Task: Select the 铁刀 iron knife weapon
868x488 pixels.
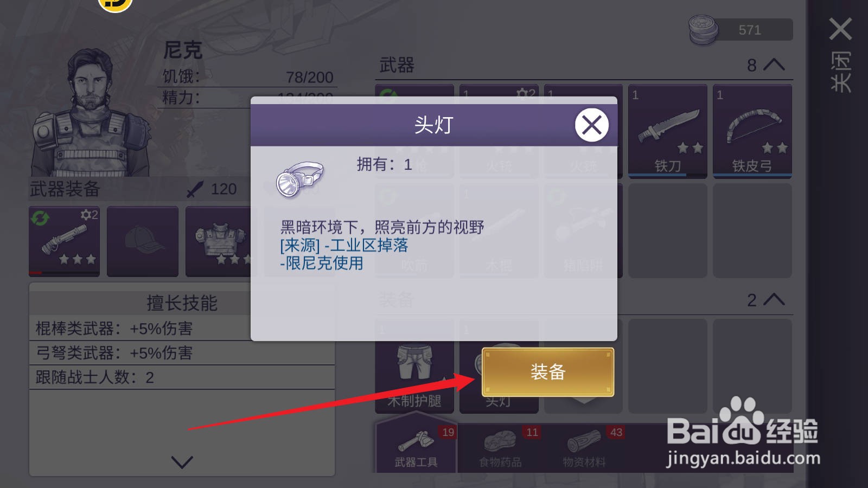Action: pos(668,131)
